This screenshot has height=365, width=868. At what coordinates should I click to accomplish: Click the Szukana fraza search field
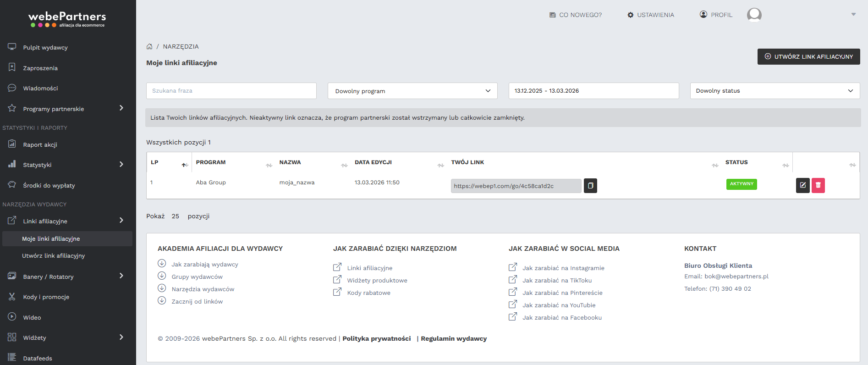tap(231, 91)
